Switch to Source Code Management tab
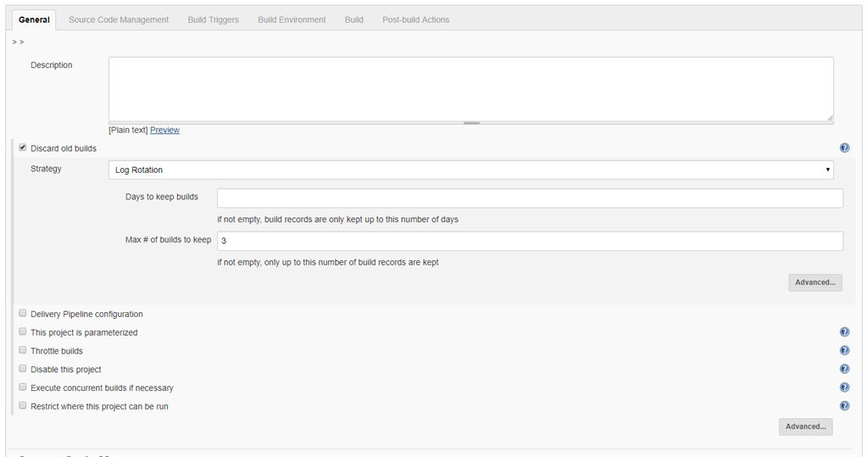 click(x=119, y=20)
